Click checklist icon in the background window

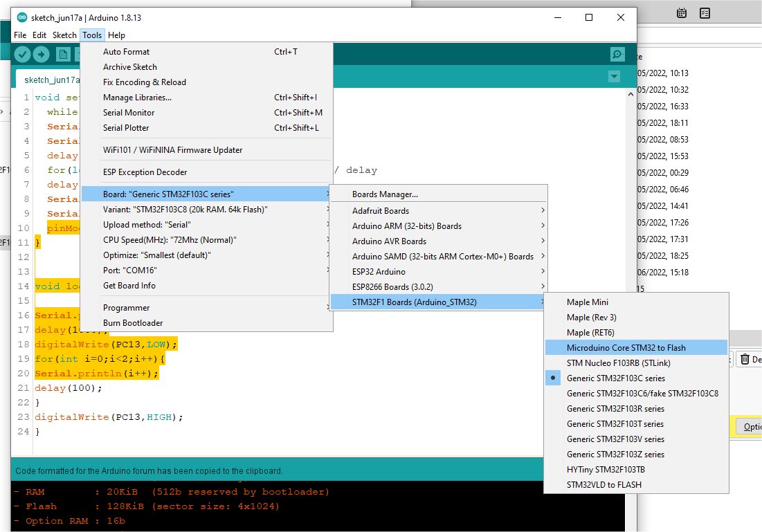click(x=705, y=13)
